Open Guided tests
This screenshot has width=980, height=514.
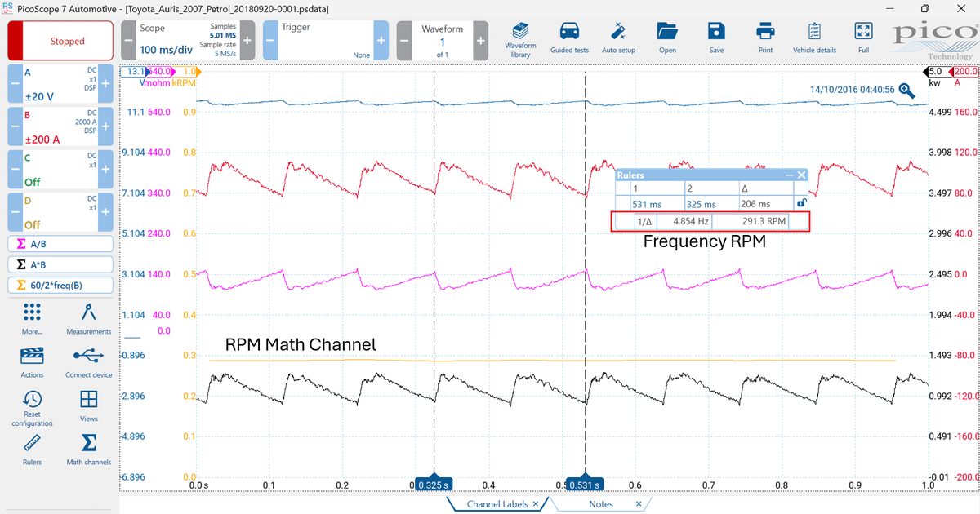(569, 38)
